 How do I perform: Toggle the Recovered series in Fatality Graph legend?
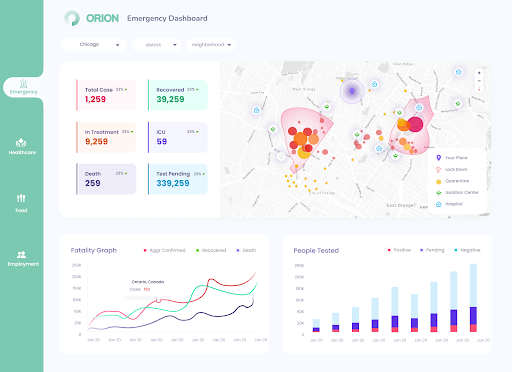[211, 250]
